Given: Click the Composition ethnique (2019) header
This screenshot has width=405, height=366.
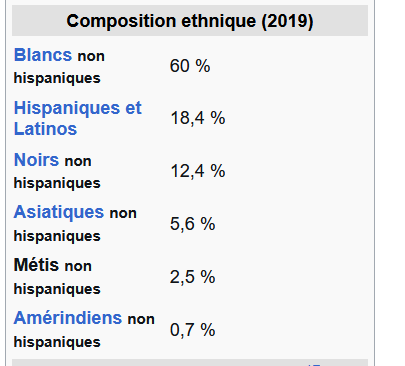Looking at the screenshot, I should click(x=190, y=21).
